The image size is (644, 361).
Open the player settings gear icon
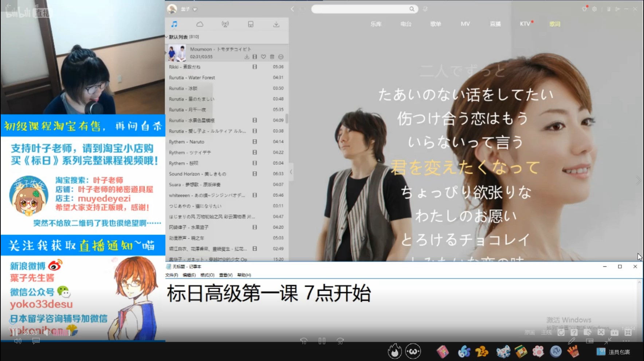point(594,9)
